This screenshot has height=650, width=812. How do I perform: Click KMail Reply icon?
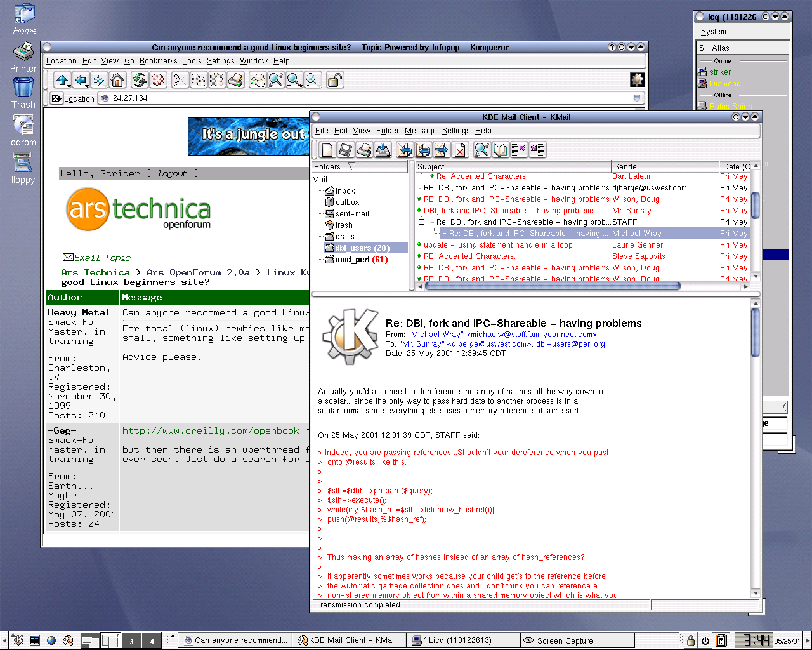(x=405, y=150)
